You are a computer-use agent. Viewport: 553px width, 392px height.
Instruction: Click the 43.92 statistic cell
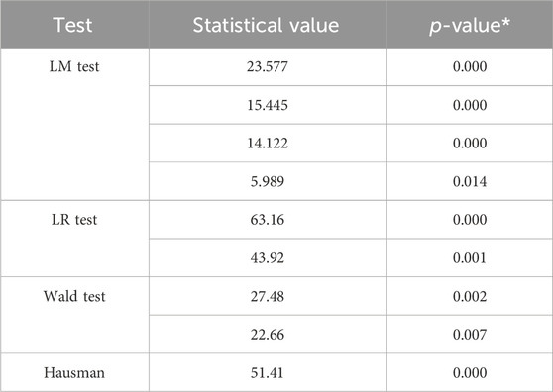[268, 257]
